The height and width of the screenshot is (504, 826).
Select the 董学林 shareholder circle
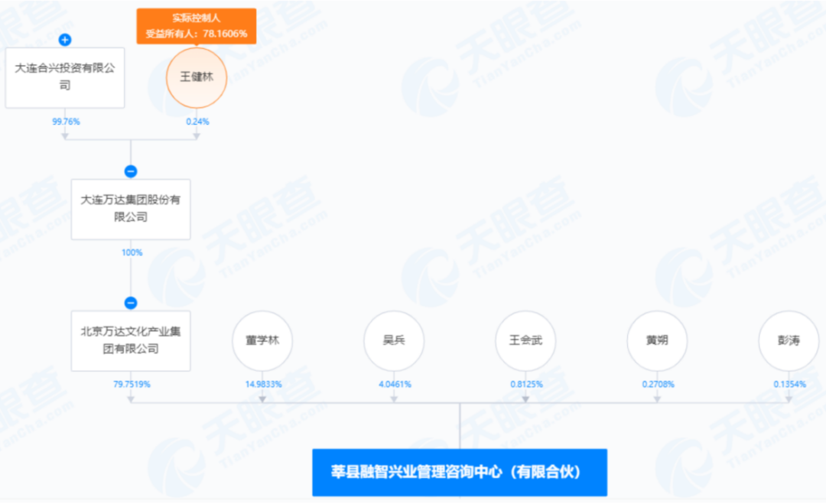pos(262,340)
